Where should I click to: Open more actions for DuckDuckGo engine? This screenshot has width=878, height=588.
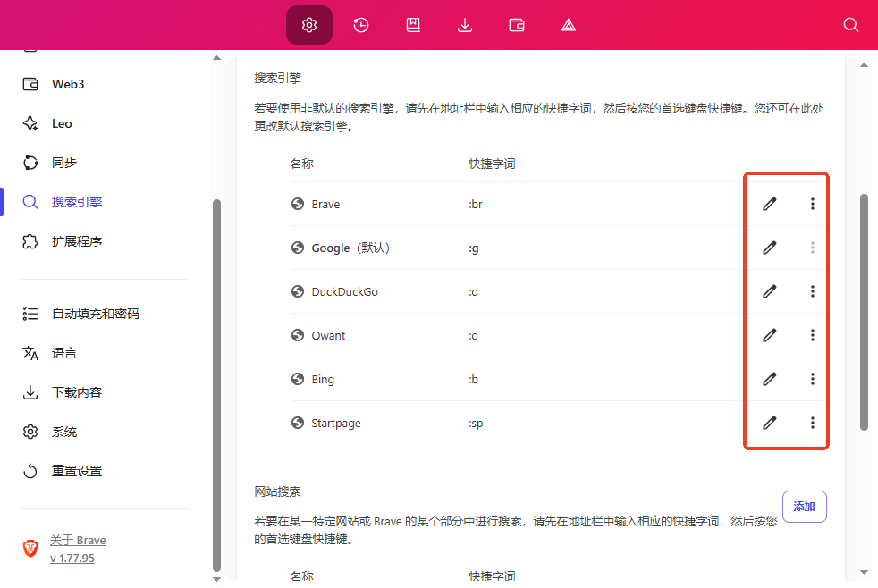(813, 291)
